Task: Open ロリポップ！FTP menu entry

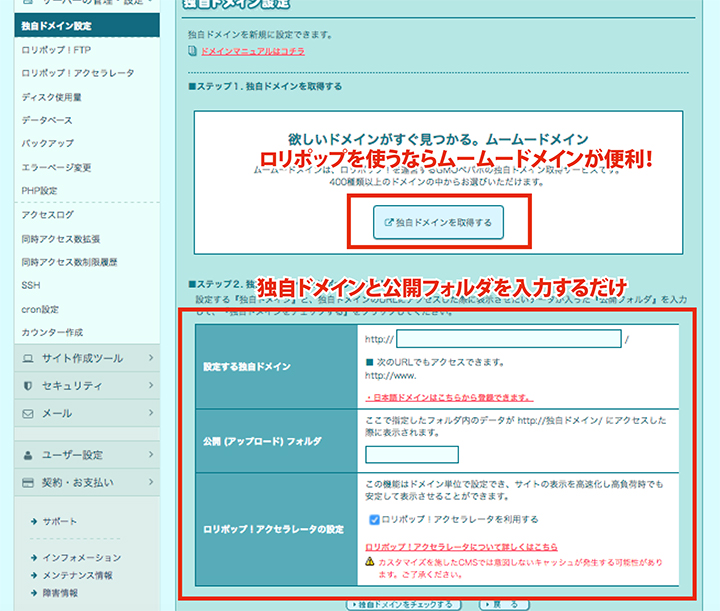Action: pyautogui.click(x=56, y=50)
